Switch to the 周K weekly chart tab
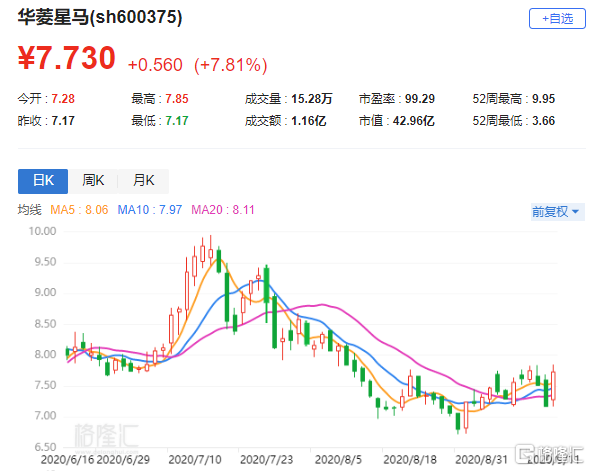This screenshot has width=590, height=471. (93, 181)
